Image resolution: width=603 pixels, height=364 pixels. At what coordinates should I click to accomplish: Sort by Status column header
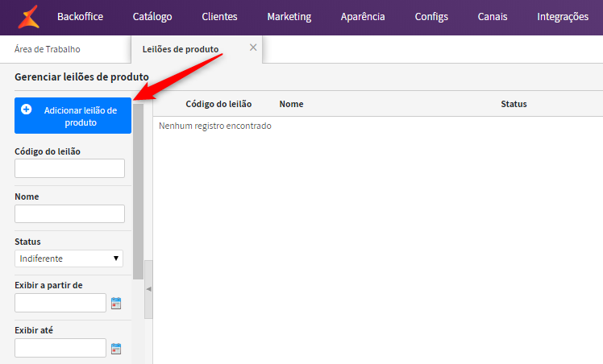[514, 104]
